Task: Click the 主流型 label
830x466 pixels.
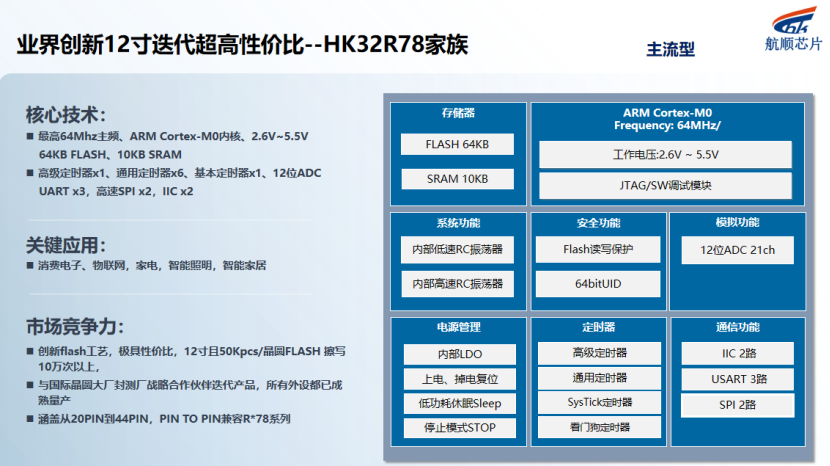Action: pos(670,49)
